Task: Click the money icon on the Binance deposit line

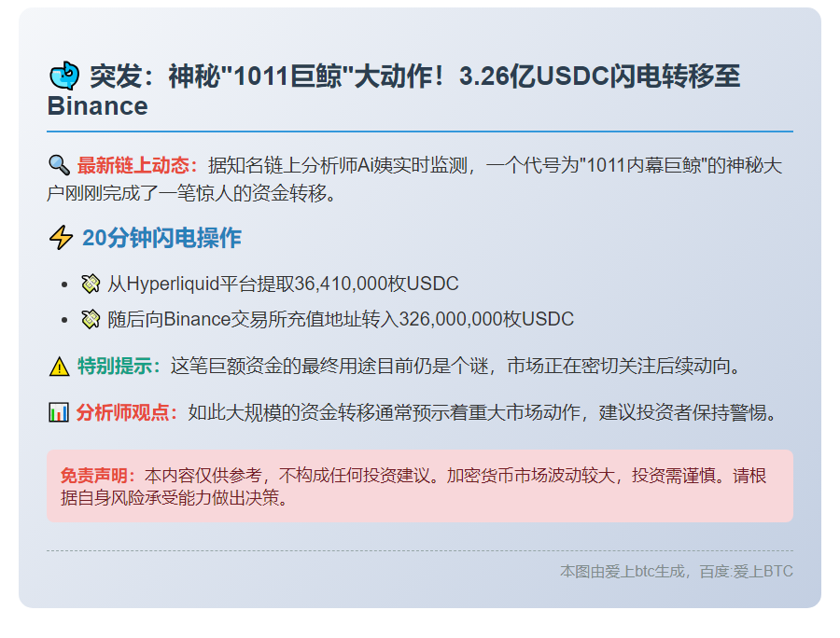Action: 91,319
